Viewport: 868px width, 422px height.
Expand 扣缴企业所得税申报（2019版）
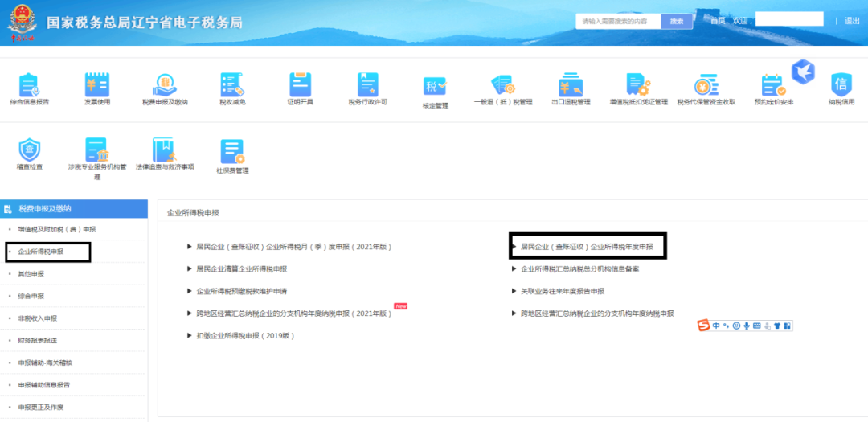coord(245,336)
